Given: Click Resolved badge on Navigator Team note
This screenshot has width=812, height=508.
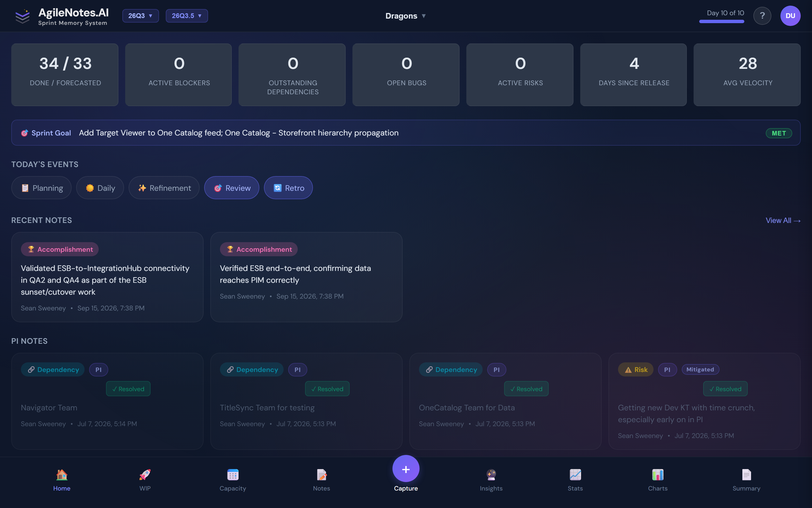Looking at the screenshot, I should [x=128, y=389].
